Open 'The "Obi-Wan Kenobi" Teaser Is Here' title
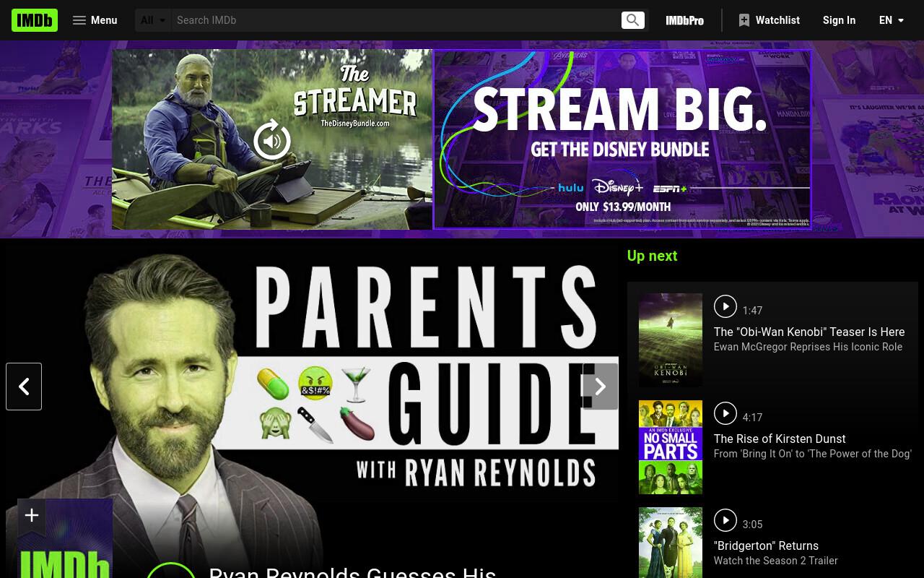The width and height of the screenshot is (924, 578). (x=809, y=332)
